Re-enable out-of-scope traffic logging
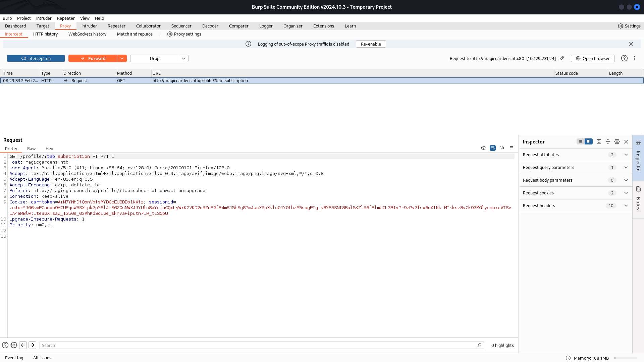 click(371, 44)
